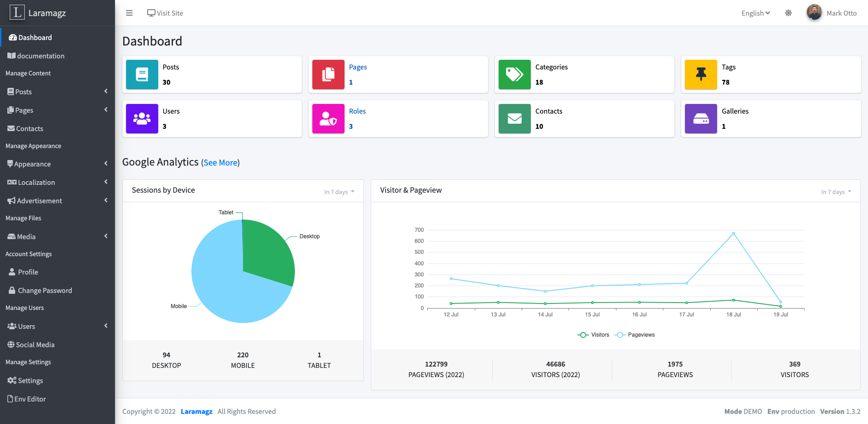Click the hamburger sidebar toggle icon
This screenshot has height=424, width=868.
tap(129, 13)
